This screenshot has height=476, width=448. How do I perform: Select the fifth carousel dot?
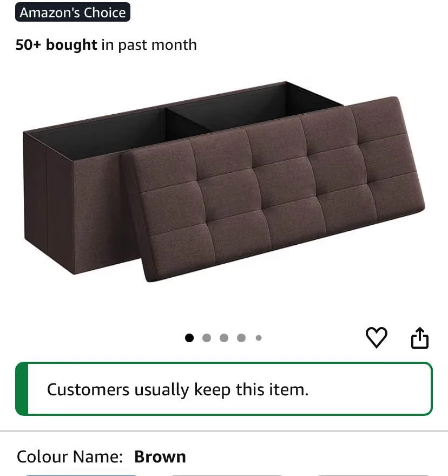coord(259,337)
